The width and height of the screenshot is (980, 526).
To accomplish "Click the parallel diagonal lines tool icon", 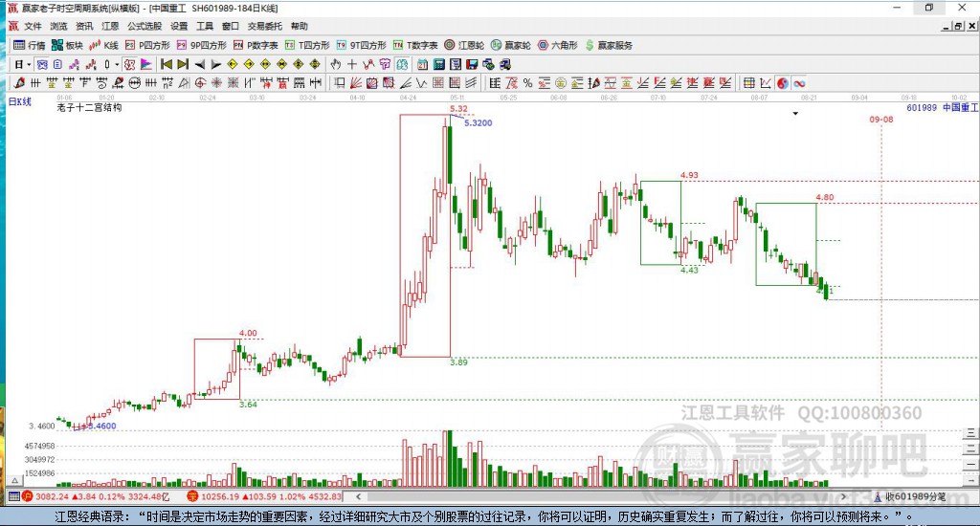I will 471,83.
